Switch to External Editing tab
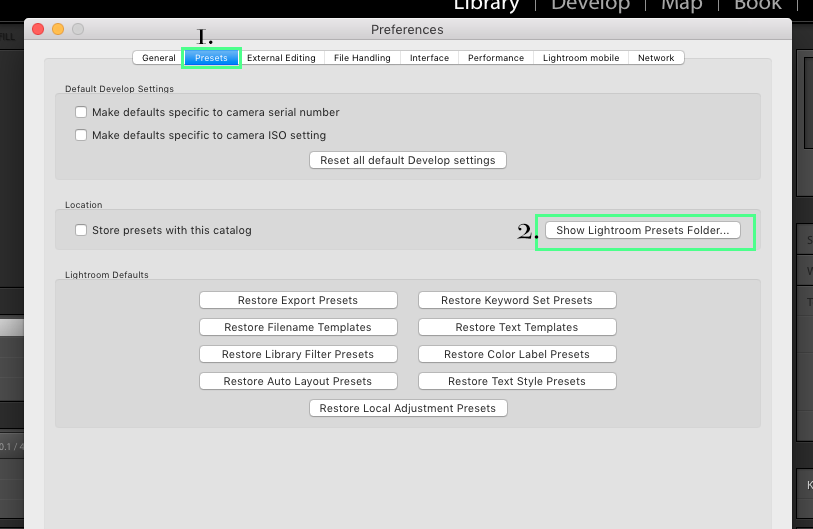 click(x=281, y=58)
